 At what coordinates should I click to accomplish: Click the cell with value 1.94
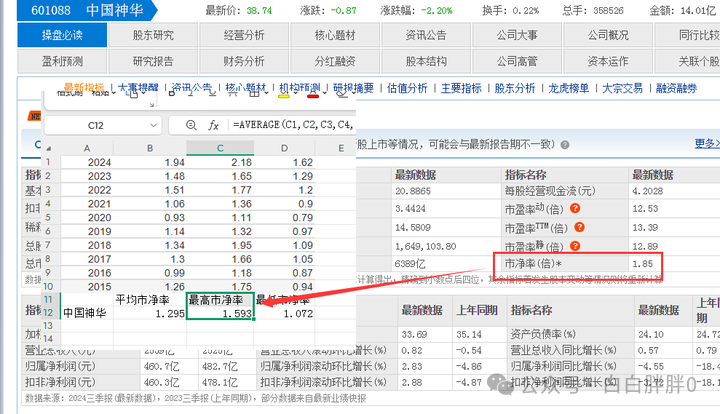tap(150, 162)
